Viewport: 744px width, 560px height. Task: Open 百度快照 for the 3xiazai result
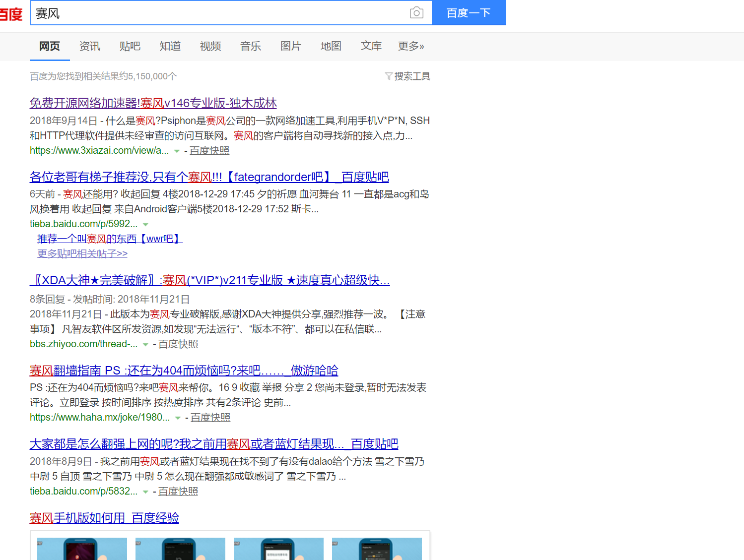pos(209,151)
